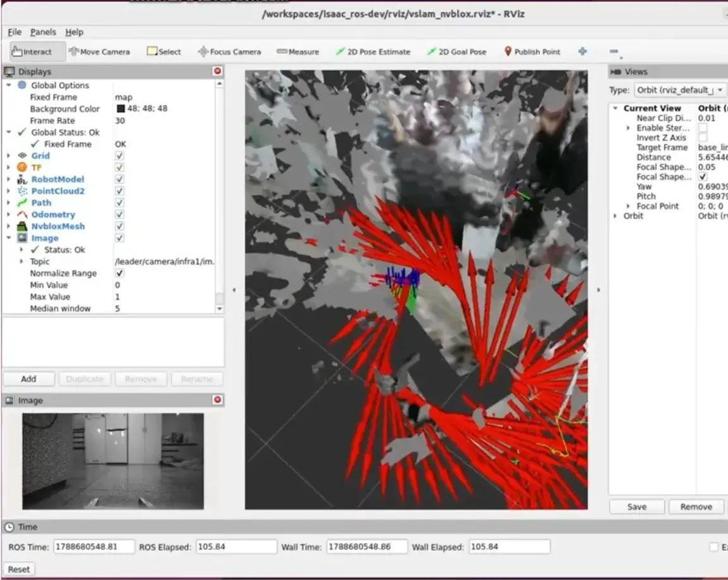The image size is (728, 580).
Task: Toggle the Normalize Range checkbox
Action: click(x=119, y=273)
